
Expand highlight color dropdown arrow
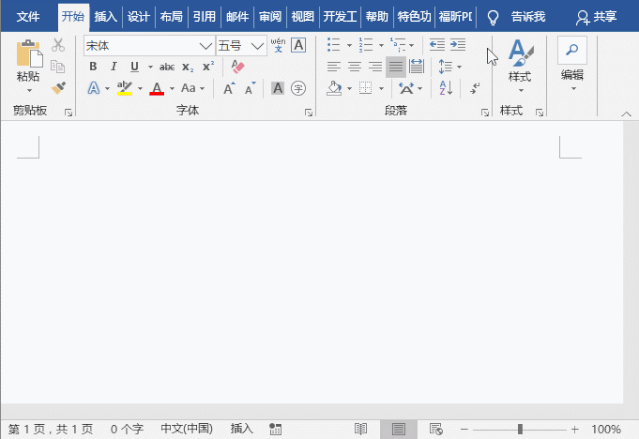pyautogui.click(x=140, y=88)
